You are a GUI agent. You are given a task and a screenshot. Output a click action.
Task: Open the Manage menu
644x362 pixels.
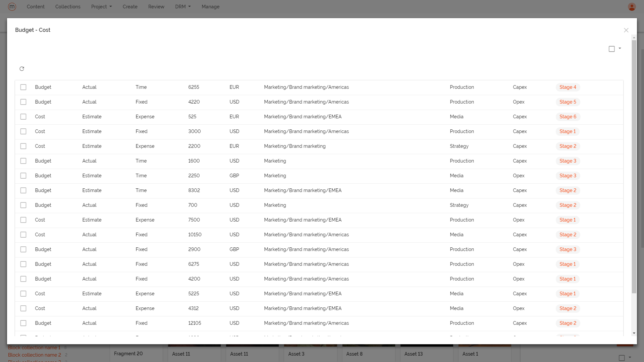pyautogui.click(x=211, y=7)
